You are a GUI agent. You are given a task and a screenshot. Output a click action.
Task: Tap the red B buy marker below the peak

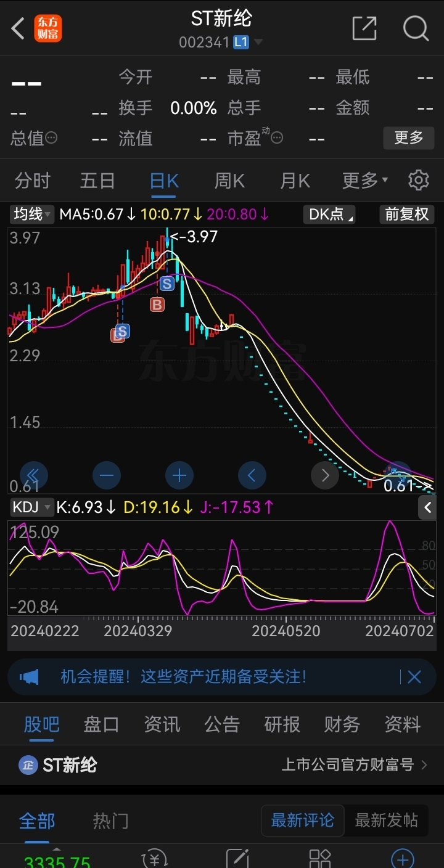click(157, 304)
